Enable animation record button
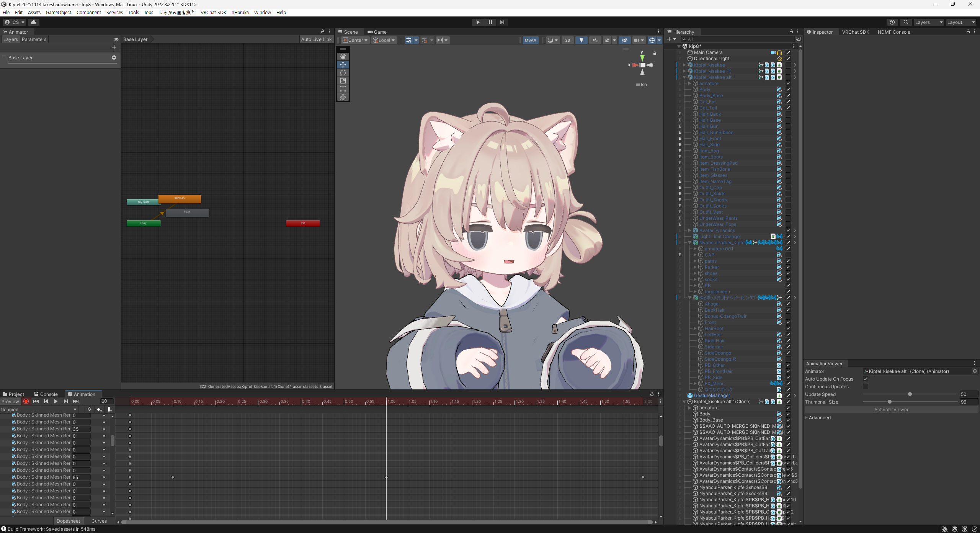The width and height of the screenshot is (980, 533). (x=26, y=401)
